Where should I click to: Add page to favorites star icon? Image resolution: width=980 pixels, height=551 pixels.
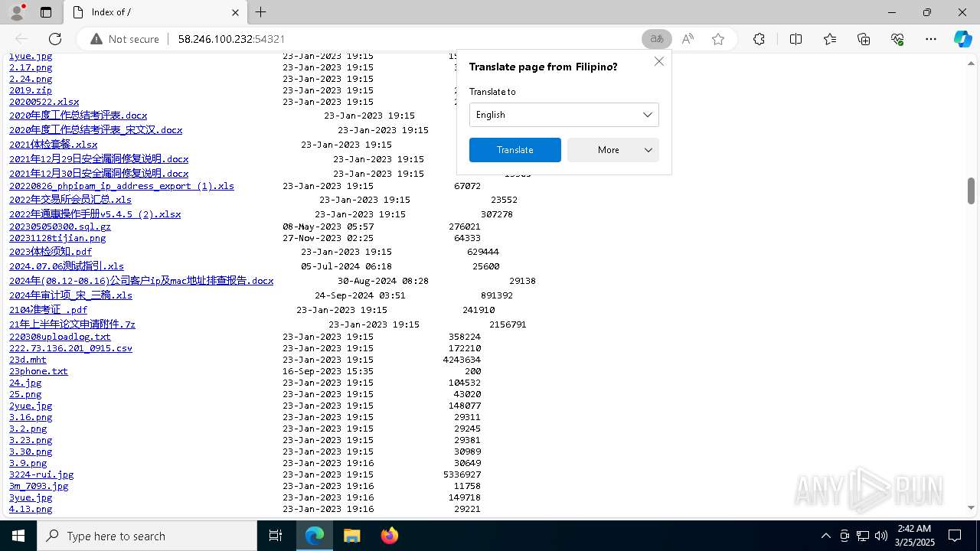point(718,39)
